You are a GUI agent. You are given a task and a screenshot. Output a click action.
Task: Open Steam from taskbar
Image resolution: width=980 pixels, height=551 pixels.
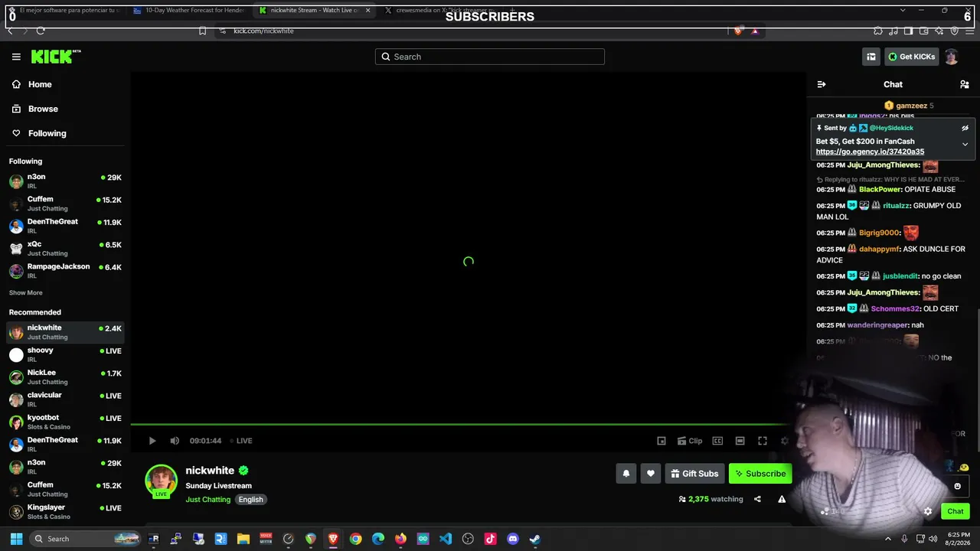coord(535,539)
